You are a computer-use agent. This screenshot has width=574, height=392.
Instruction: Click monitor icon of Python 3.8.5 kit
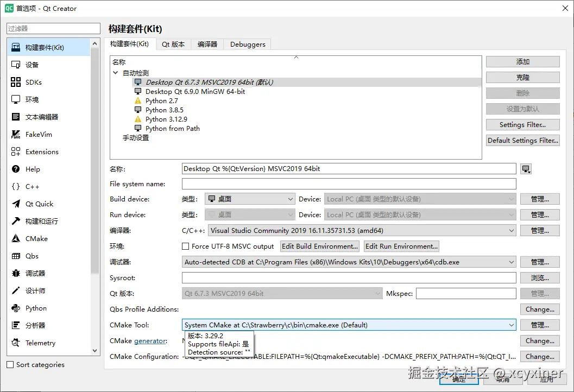tap(138, 110)
